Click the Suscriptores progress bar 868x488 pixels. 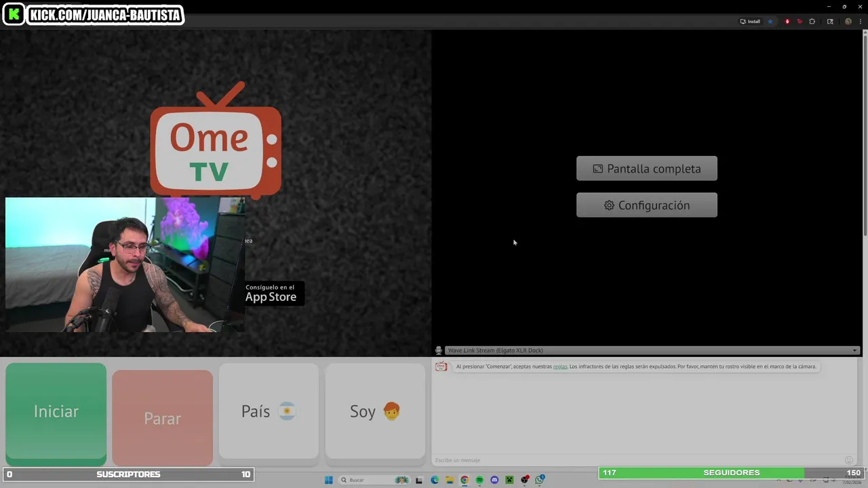pos(128,474)
